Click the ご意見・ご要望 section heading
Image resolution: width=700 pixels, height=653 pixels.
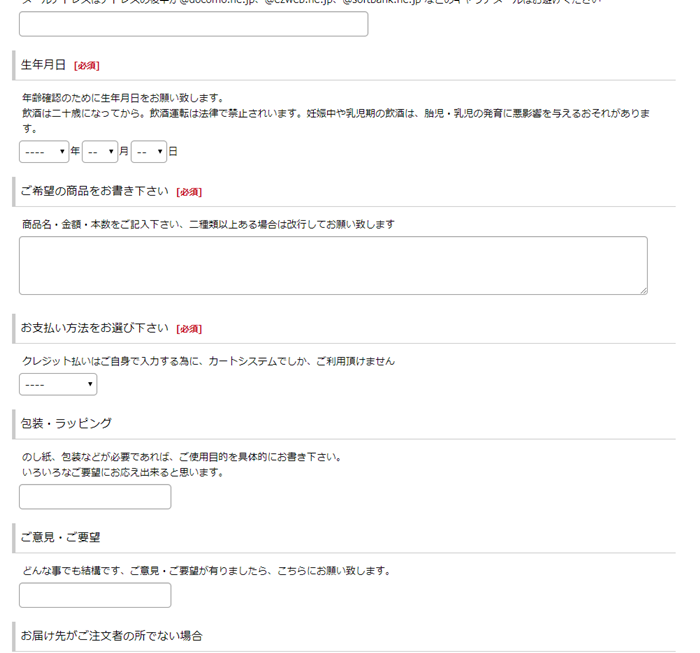point(60,537)
